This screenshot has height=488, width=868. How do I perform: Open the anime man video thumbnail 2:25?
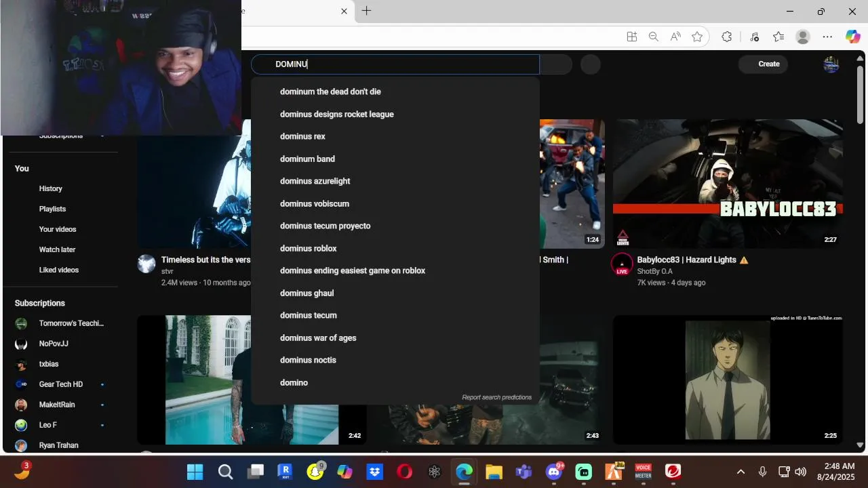[728, 380]
